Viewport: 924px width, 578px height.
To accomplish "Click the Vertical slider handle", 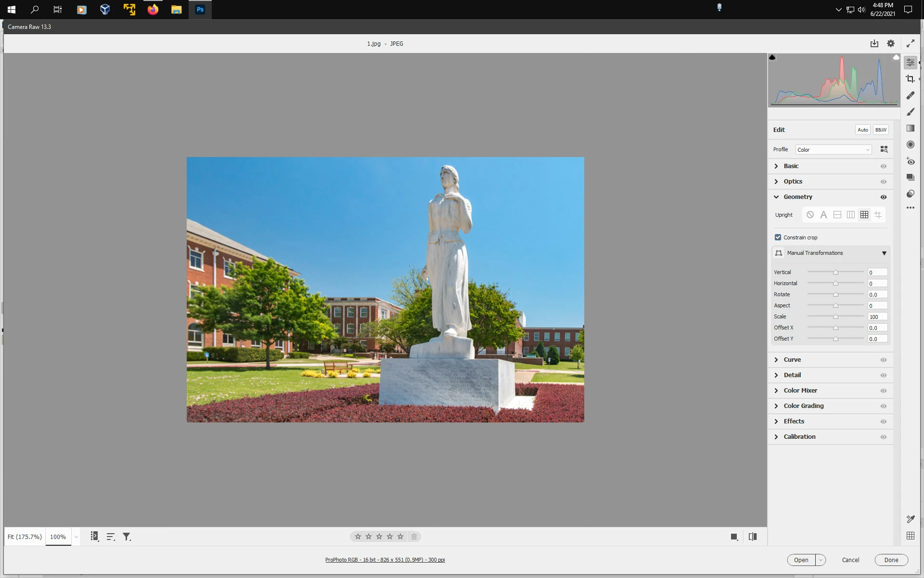I will [x=835, y=273].
